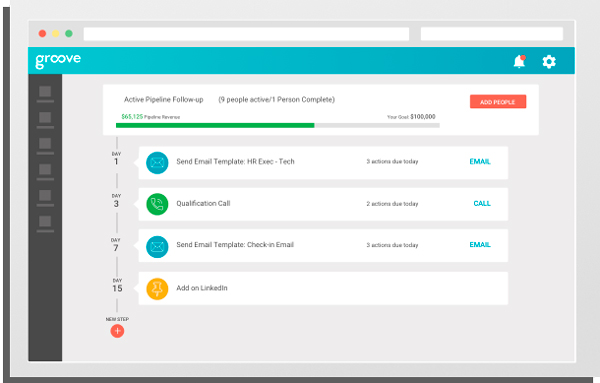Viewport: 600px width, 383px height.
Task: Select the Day 3 timeline marker
Action: click(x=116, y=201)
